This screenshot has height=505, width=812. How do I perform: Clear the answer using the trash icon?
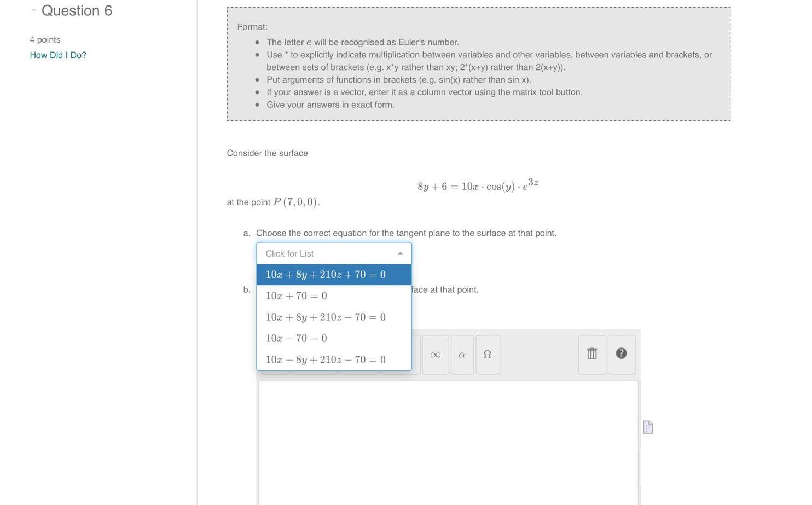point(591,353)
